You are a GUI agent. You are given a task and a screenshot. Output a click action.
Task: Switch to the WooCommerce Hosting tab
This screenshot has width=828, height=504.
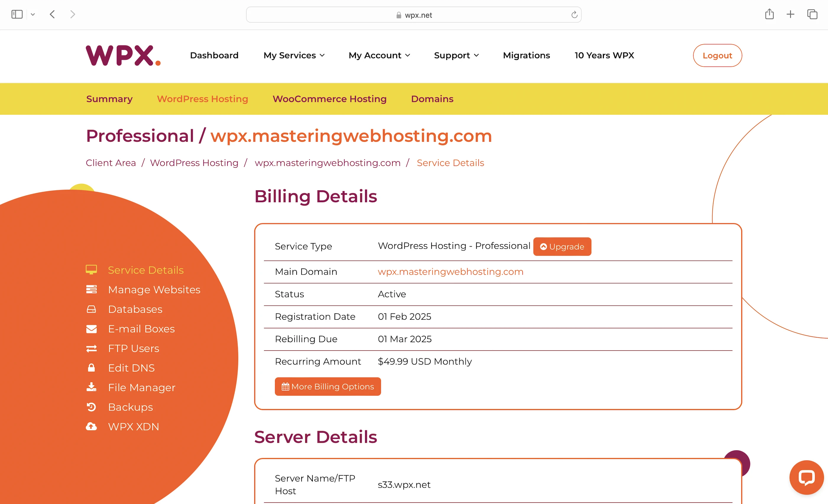pyautogui.click(x=329, y=99)
